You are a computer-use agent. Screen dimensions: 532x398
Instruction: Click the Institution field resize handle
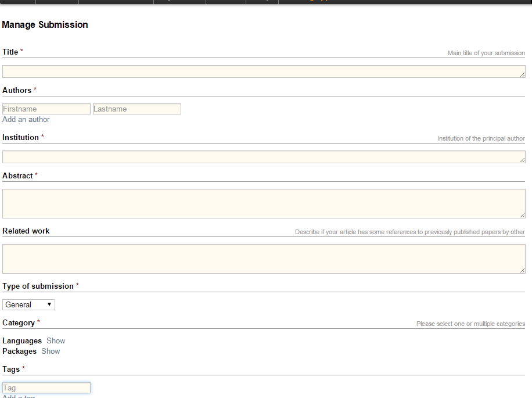click(522, 160)
